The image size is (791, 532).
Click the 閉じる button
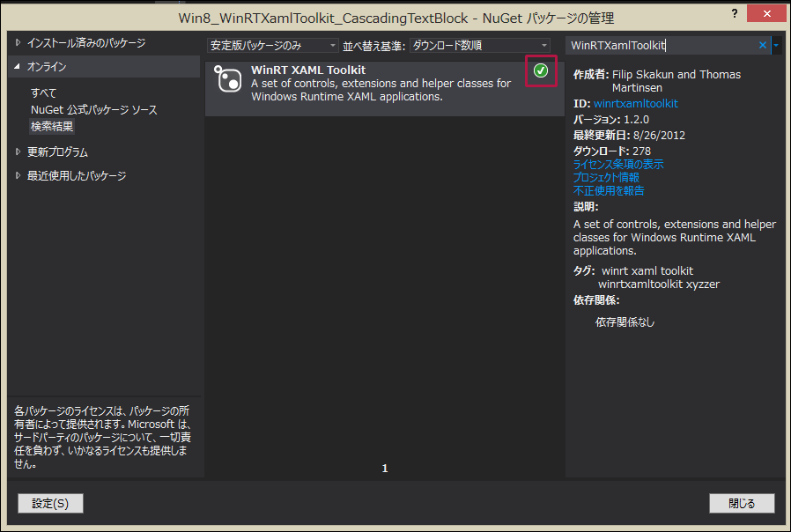click(x=742, y=503)
